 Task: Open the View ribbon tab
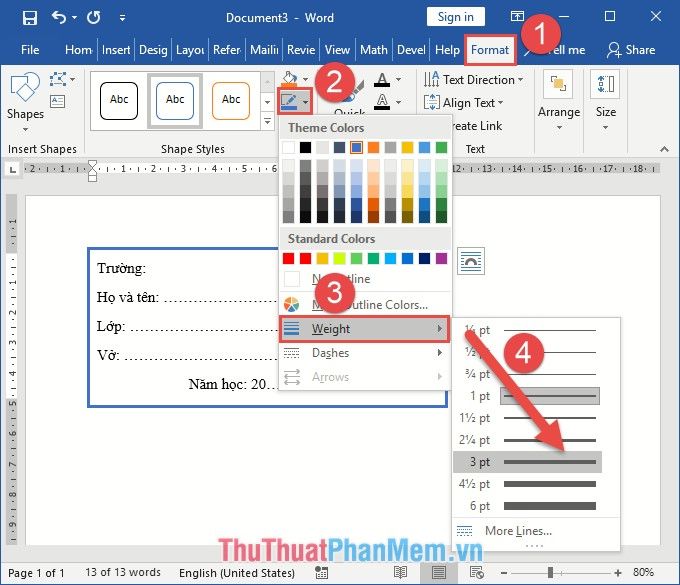(337, 50)
